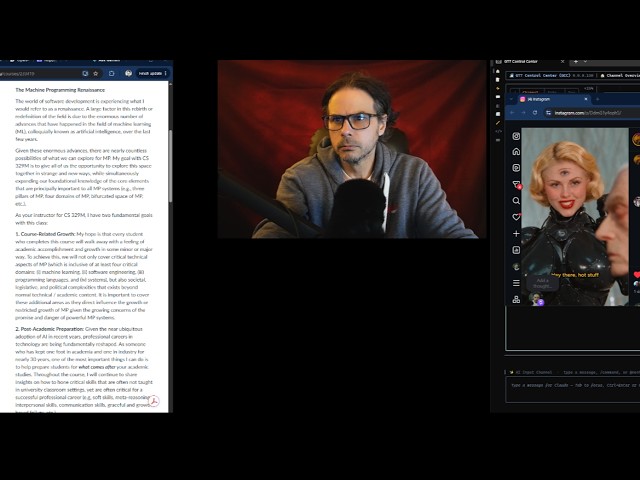This screenshot has height=480, width=640.
Task: Click OTT Control Center (OCC) header label
Action: (x=542, y=76)
